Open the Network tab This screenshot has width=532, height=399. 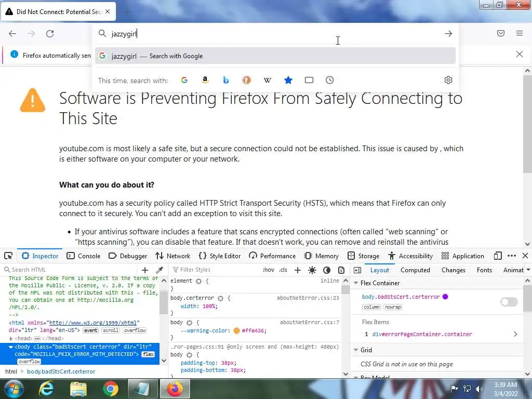[x=173, y=256]
